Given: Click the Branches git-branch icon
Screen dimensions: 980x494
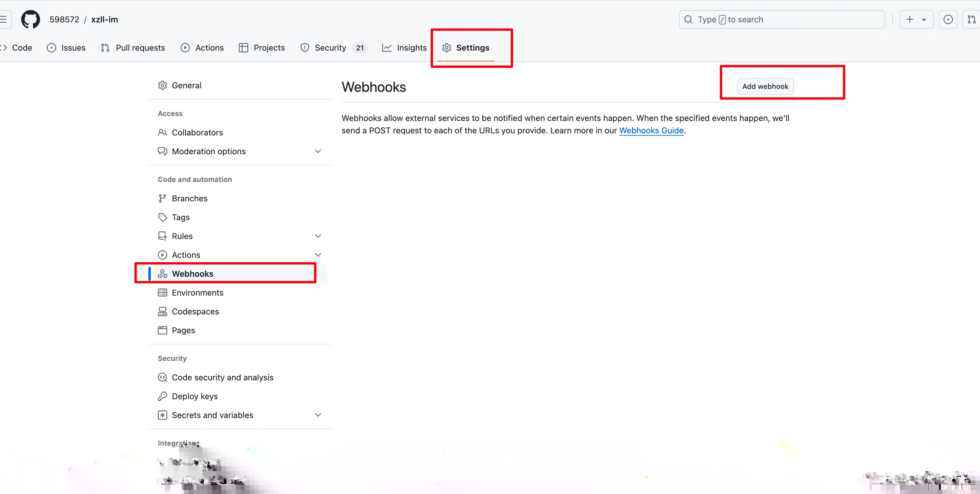Looking at the screenshot, I should coord(163,198).
